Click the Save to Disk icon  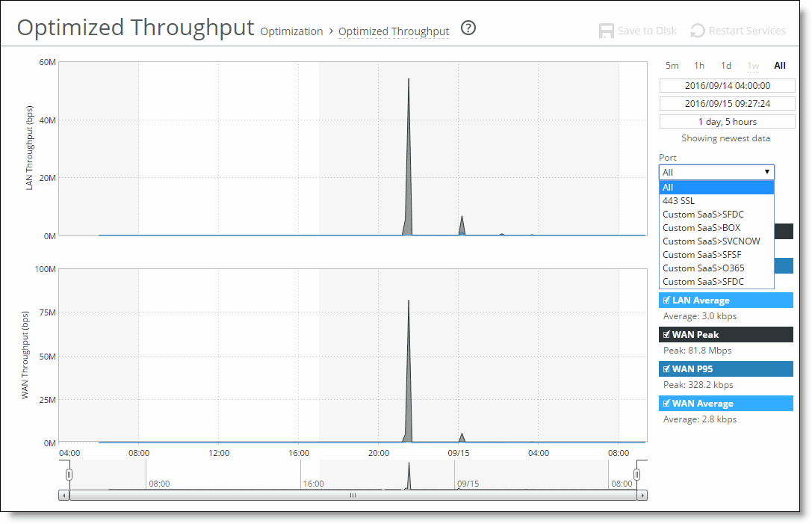[606, 31]
